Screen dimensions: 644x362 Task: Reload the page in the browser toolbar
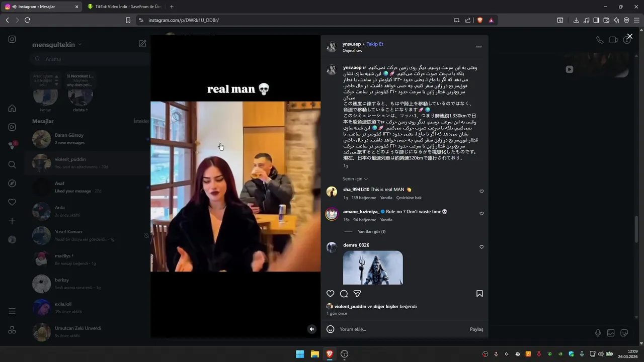pos(27,20)
